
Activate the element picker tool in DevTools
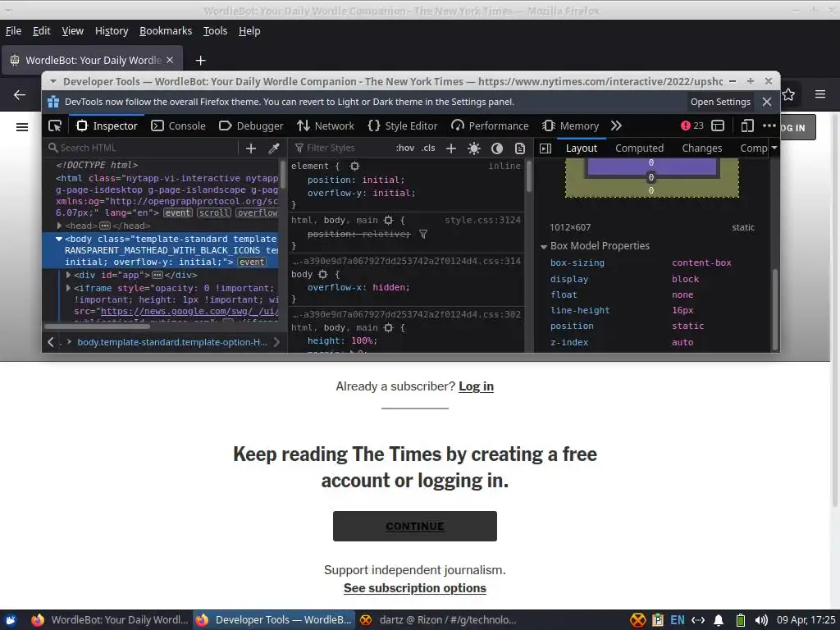tap(55, 126)
